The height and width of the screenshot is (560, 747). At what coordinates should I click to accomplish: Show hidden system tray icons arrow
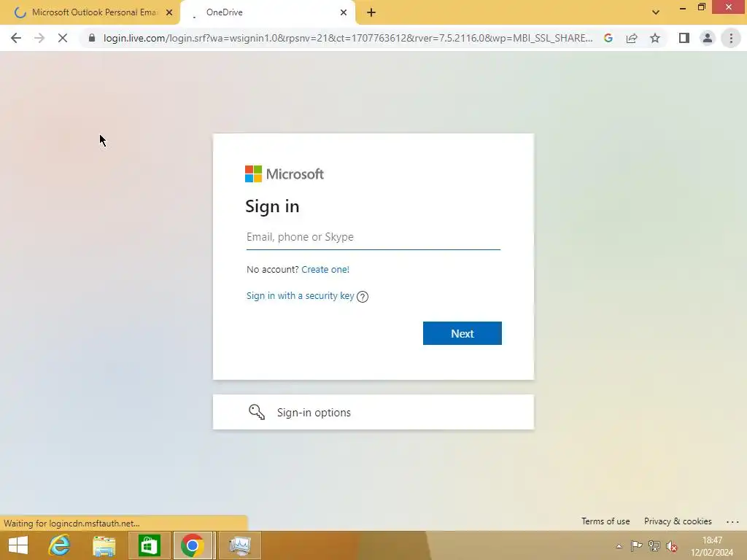pos(619,546)
